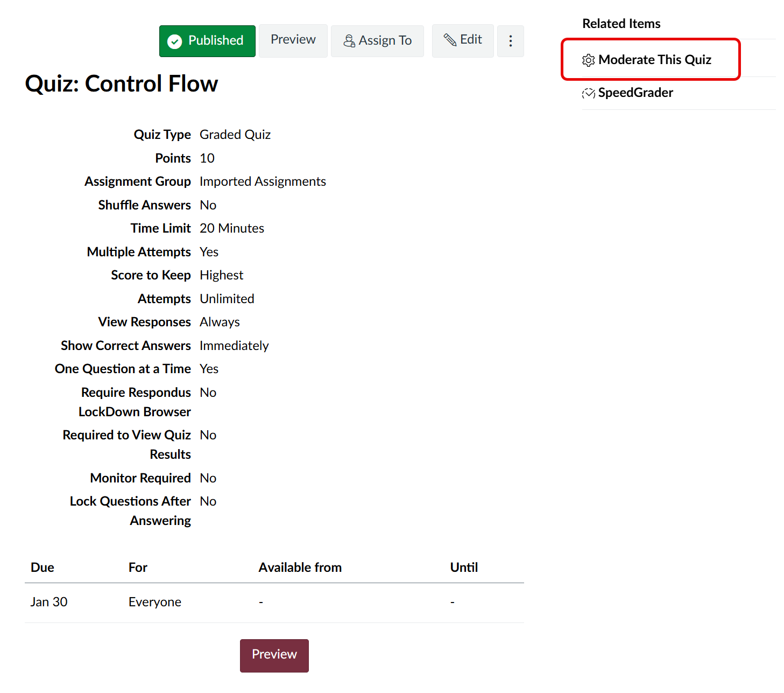Open the three-dot more options menu
Image resolution: width=784 pixels, height=693 pixels.
tap(510, 41)
